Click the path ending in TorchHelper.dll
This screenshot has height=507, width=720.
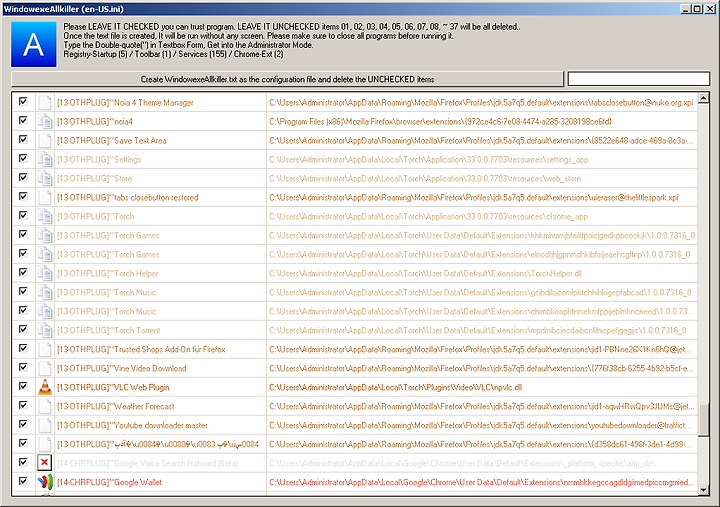click(x=425, y=273)
